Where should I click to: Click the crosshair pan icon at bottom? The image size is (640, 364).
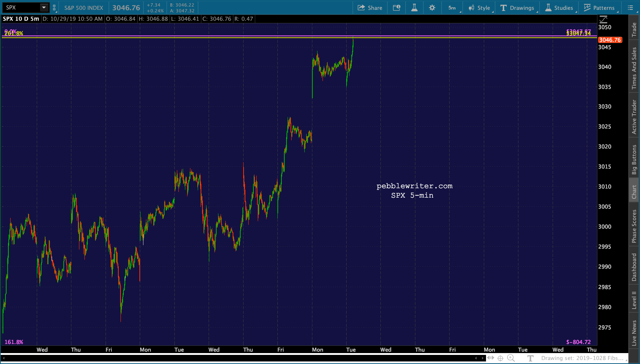pos(500,358)
